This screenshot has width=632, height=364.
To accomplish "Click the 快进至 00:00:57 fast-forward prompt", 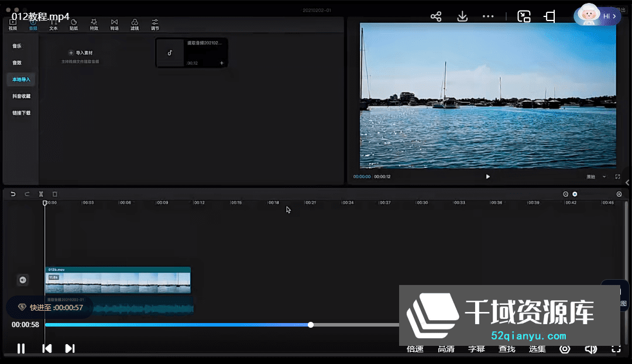I will click(50, 308).
